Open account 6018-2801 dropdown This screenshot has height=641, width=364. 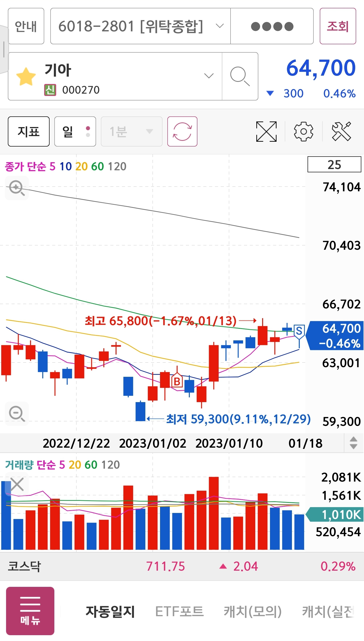(x=141, y=26)
